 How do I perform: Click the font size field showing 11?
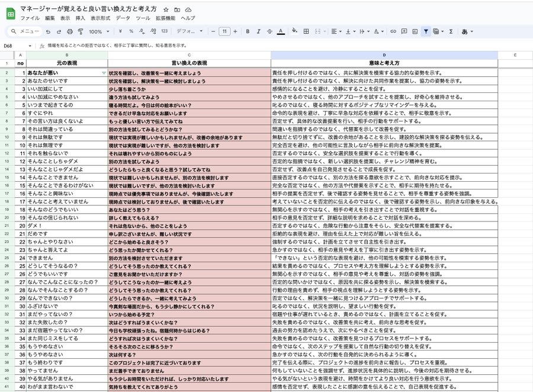pos(224,31)
